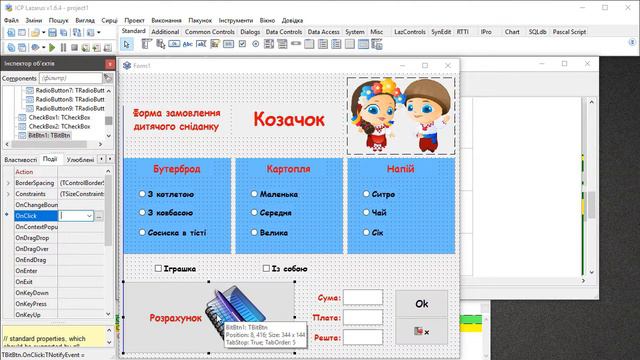Switch to the Властивості inspector tab
This screenshot has height=360, width=640.
point(20,160)
